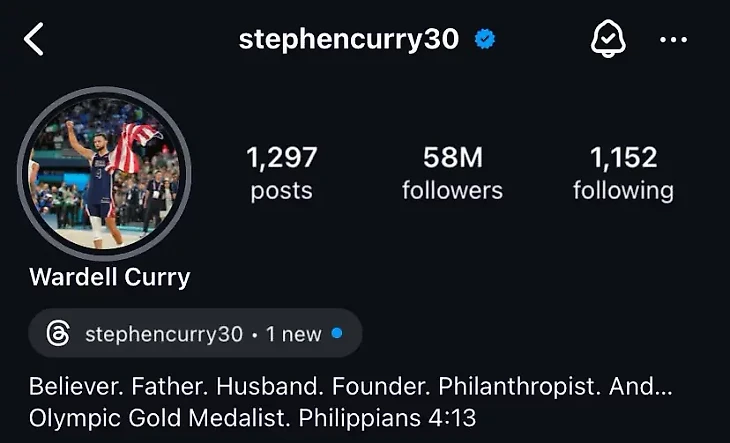Viewport: 730px width, 443px height.
Task: Open the Threads logo icon
Action: tap(58, 333)
